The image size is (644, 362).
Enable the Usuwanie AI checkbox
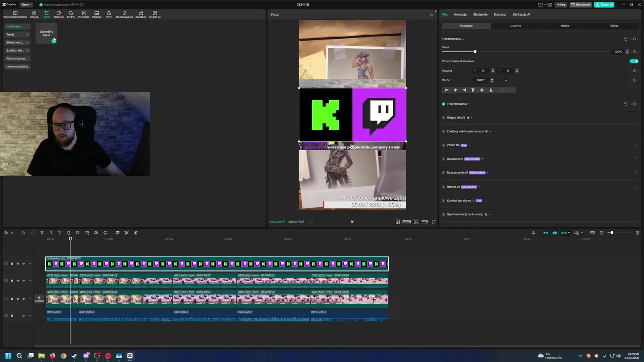click(443, 159)
